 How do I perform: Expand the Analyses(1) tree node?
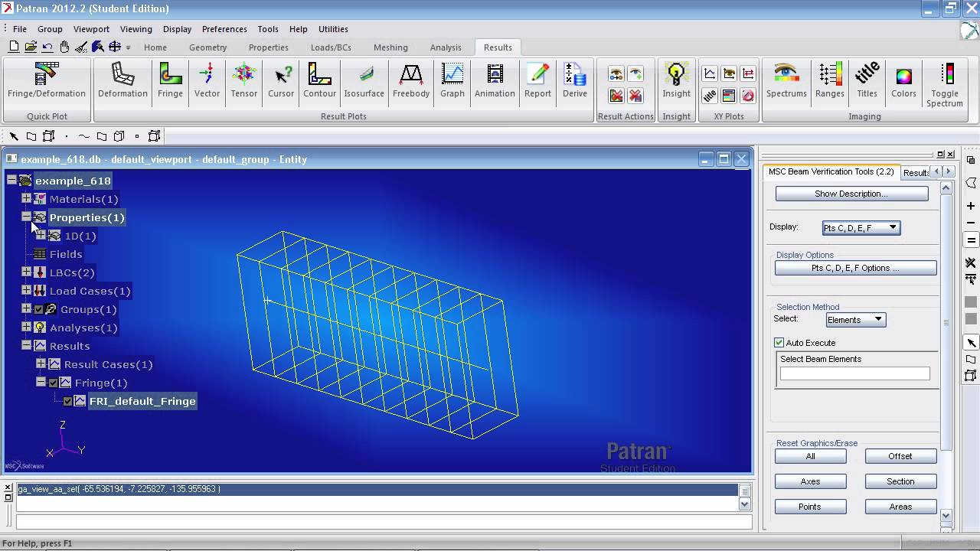pos(26,328)
